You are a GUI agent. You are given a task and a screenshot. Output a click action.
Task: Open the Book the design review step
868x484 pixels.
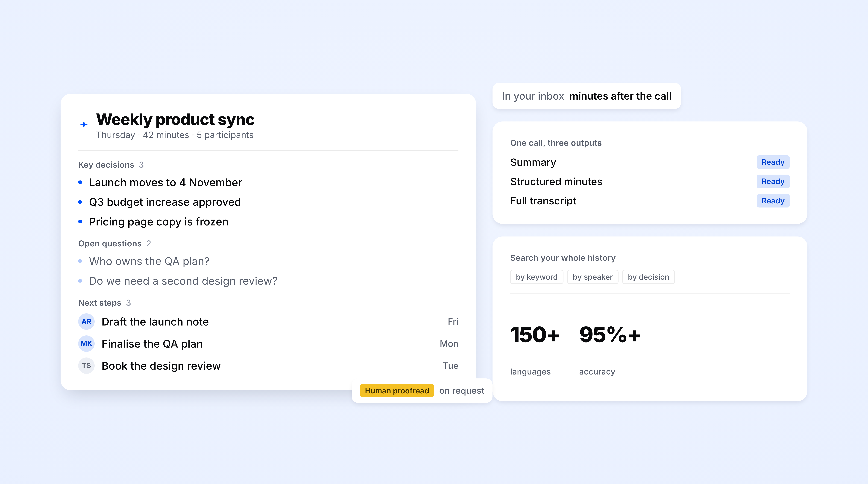click(268, 366)
